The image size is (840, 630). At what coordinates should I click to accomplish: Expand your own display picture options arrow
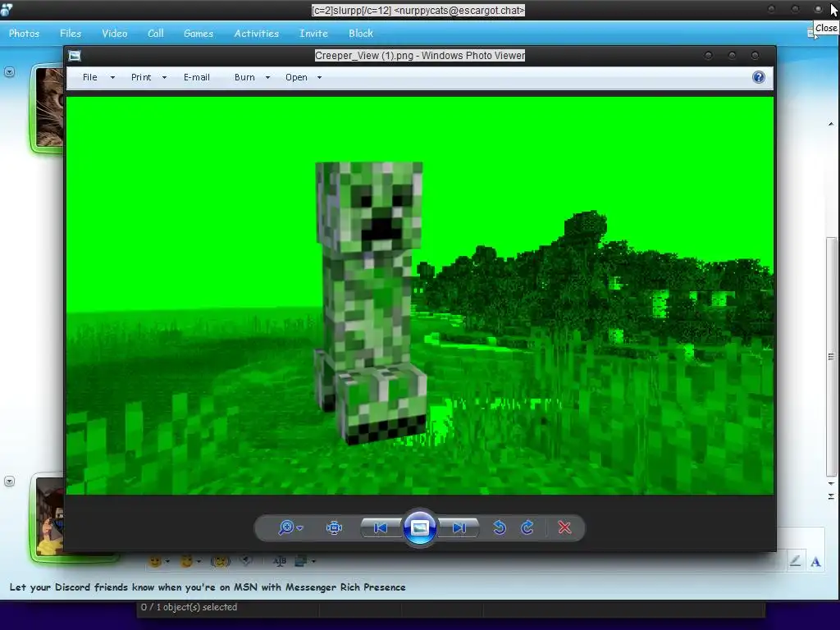click(x=9, y=481)
